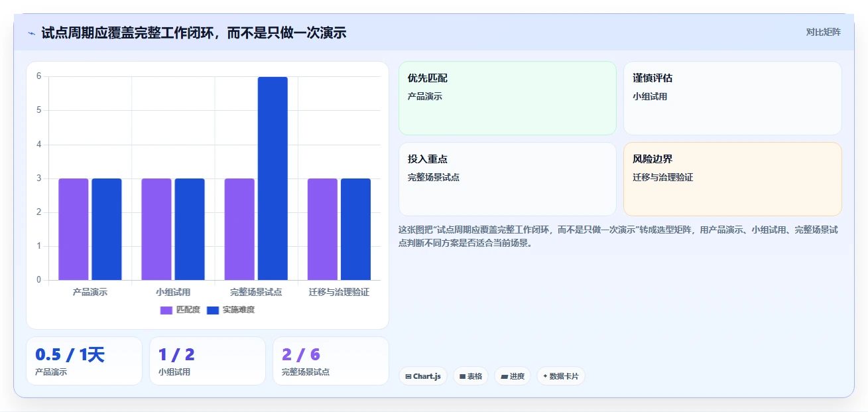Select the purple 匹配度 bar for 完整场景试点
Screen dimensions: 868x412
coord(239,229)
